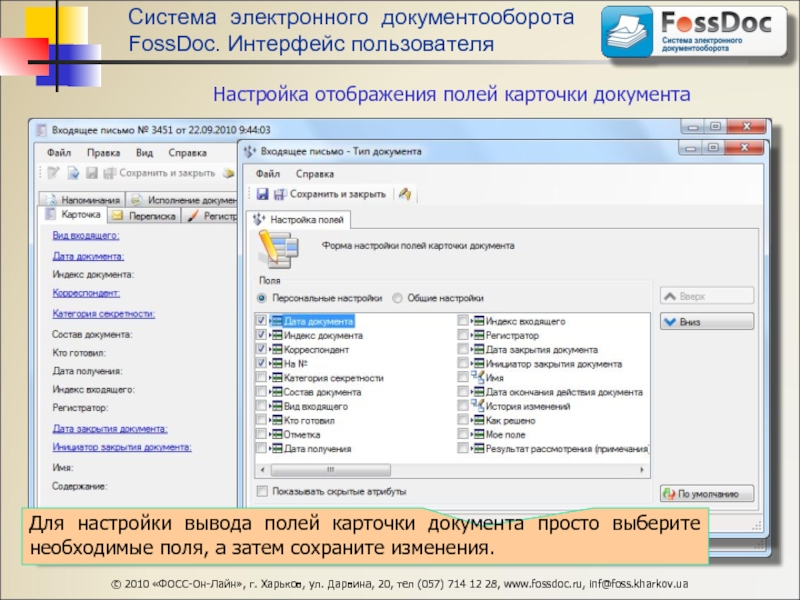Click the grayed floppy save icon in the letter window
The height and width of the screenshot is (600, 800).
tap(92, 173)
